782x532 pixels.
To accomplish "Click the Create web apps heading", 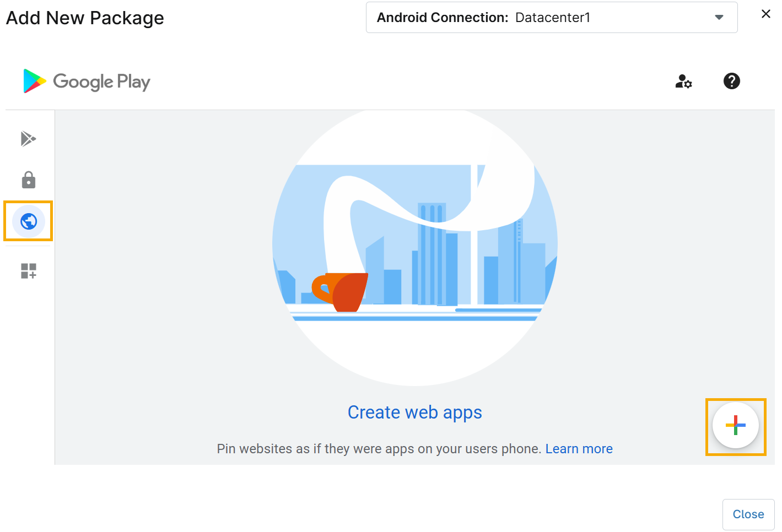I will [x=414, y=412].
